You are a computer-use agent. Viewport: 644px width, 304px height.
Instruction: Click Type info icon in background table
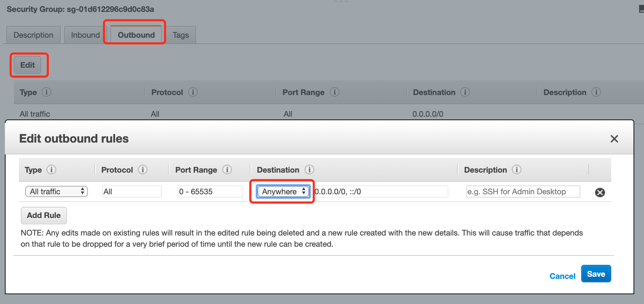46,92
